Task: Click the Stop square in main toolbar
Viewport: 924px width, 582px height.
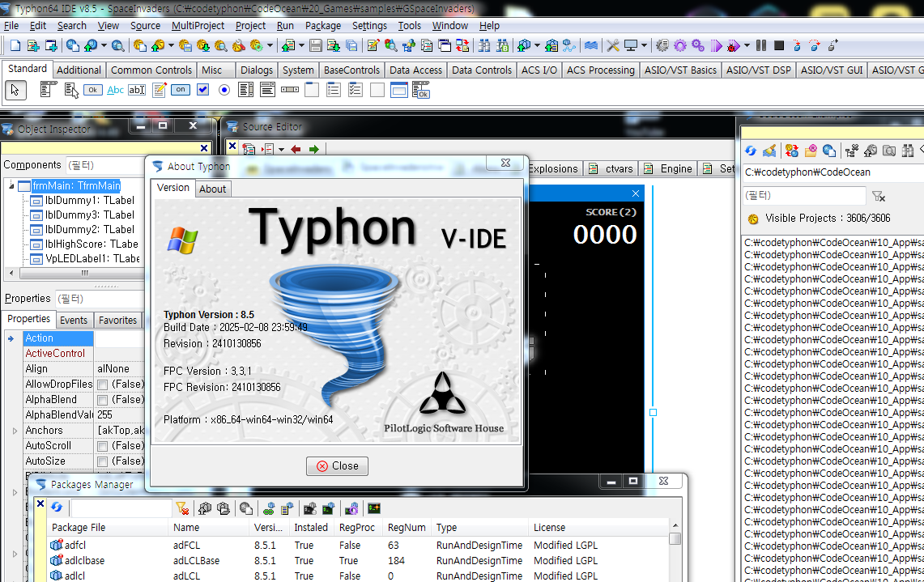Action: (x=779, y=46)
